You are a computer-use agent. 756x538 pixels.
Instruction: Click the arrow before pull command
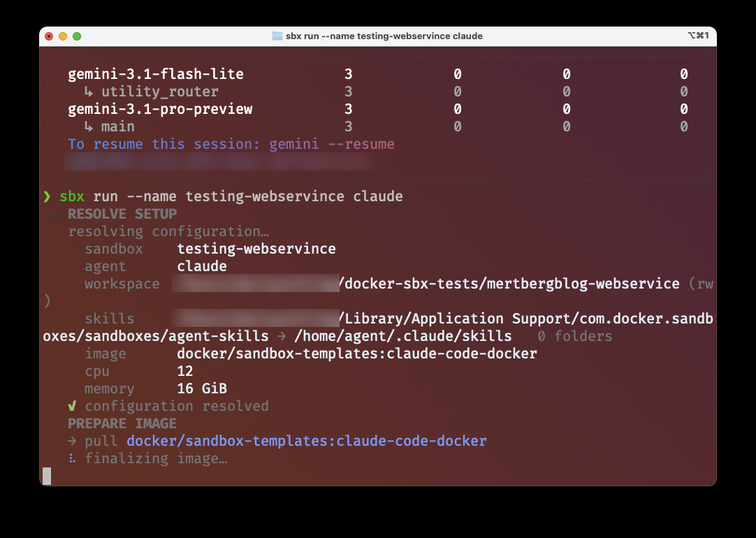click(x=73, y=441)
